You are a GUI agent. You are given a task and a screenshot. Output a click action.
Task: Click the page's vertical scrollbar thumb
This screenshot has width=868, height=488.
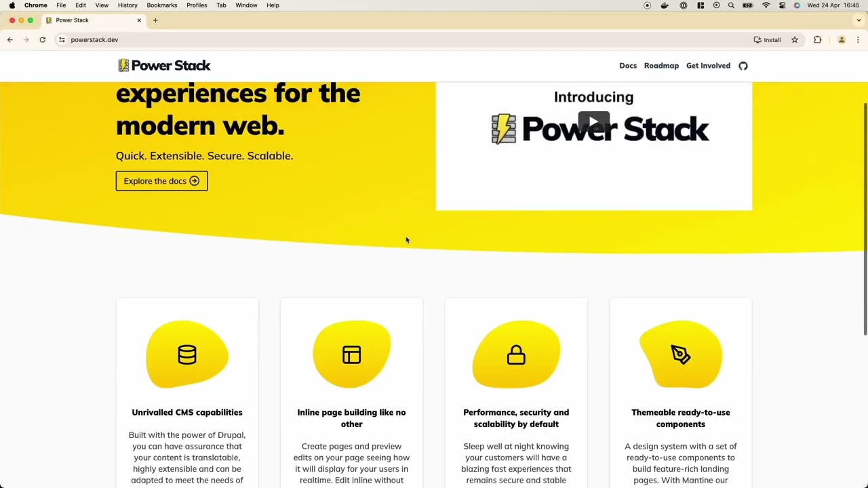point(865,218)
